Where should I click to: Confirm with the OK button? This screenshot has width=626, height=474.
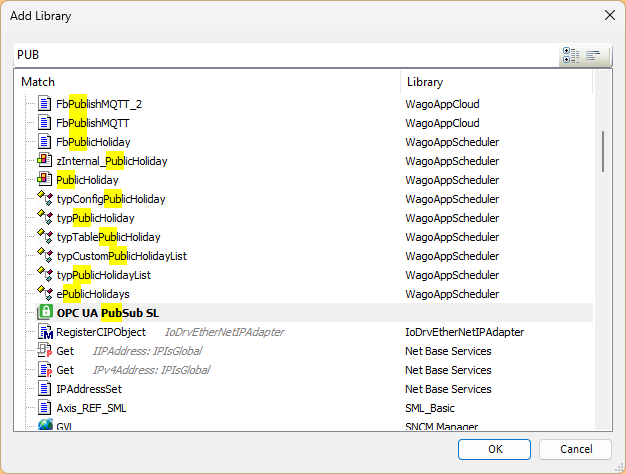pyautogui.click(x=494, y=449)
